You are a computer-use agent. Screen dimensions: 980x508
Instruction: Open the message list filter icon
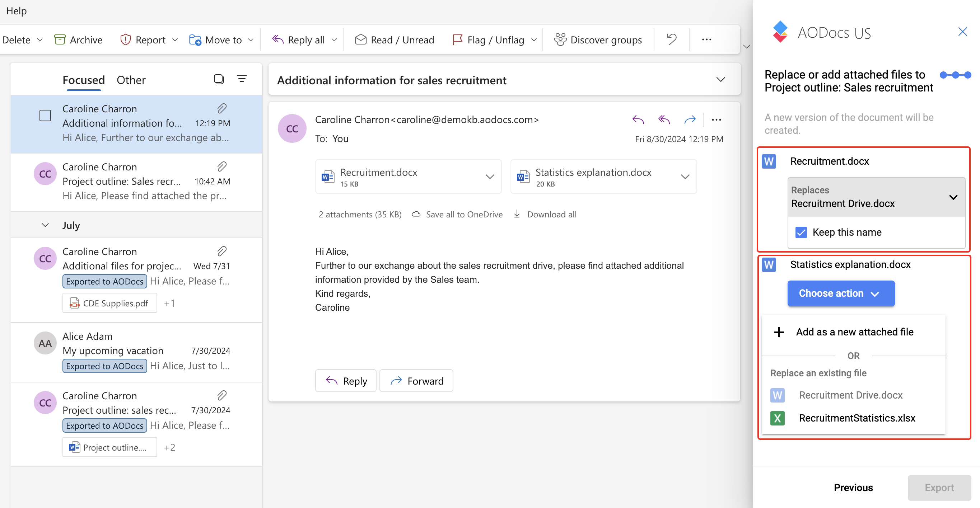tap(242, 79)
